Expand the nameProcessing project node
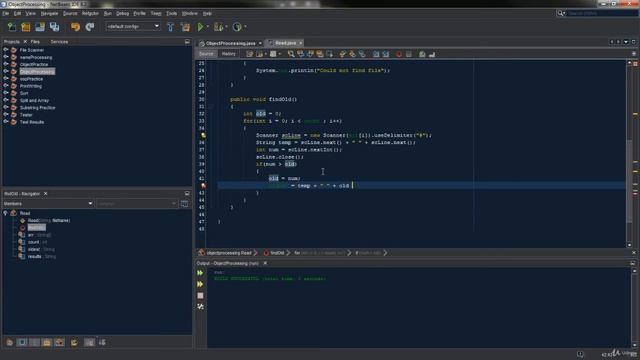 click(6, 57)
